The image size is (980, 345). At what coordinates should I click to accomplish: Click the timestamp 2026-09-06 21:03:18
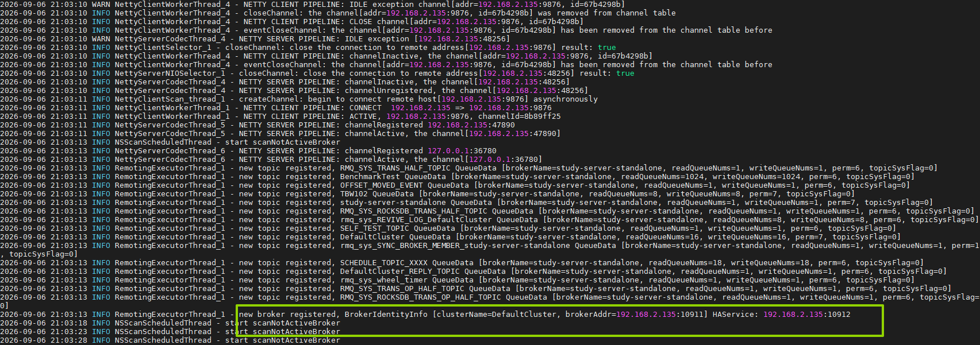point(44,323)
